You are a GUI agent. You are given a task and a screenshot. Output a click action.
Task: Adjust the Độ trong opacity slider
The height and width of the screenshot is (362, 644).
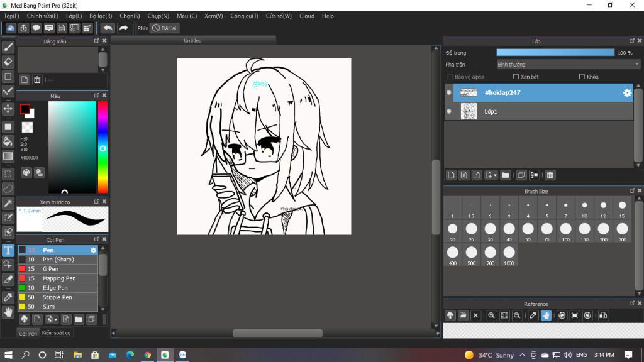tap(555, 53)
